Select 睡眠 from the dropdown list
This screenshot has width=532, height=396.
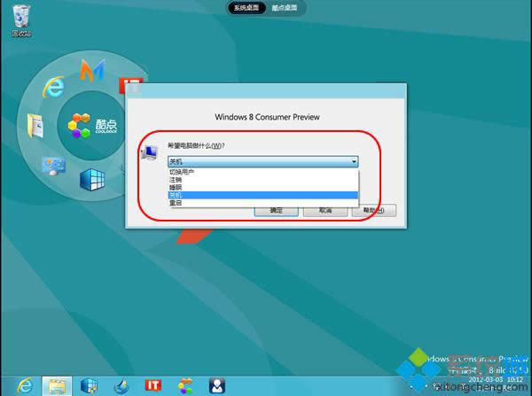[263, 188]
